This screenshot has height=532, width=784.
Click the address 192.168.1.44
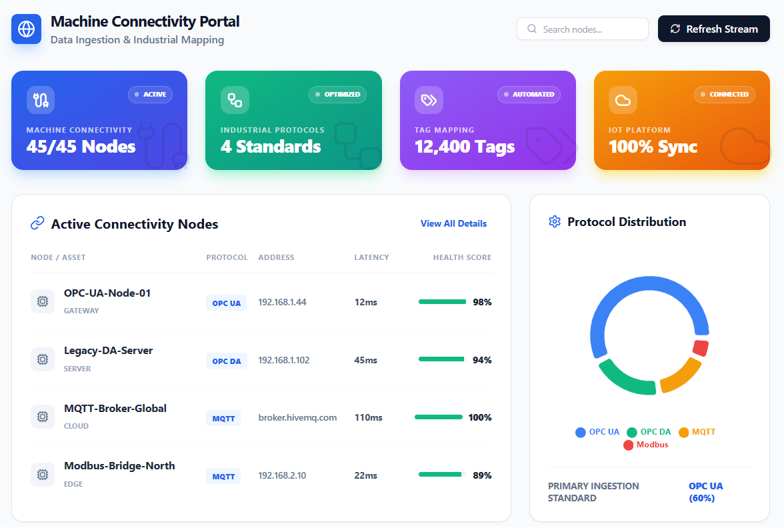click(x=282, y=303)
